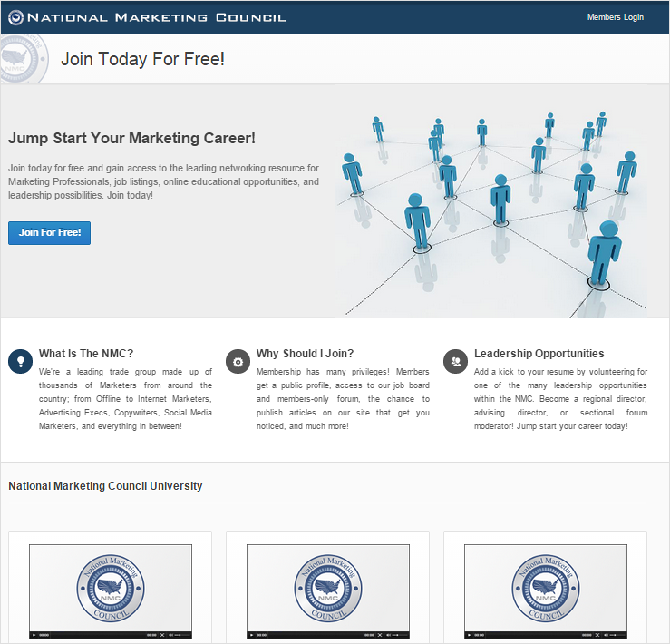The height and width of the screenshot is (644, 670).
Task: Play the first university video
Action: (x=34, y=635)
